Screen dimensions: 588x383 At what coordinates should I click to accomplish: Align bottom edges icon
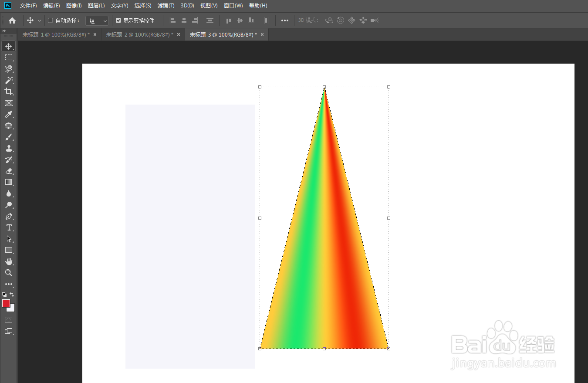[251, 20]
